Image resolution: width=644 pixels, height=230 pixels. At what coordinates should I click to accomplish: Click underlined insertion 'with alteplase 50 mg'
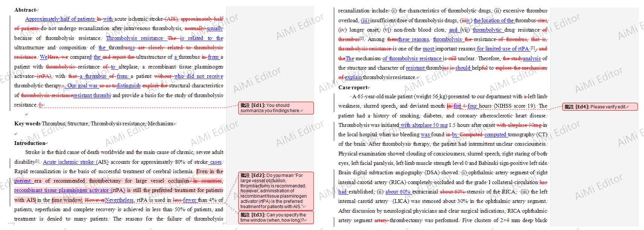(x=424, y=125)
